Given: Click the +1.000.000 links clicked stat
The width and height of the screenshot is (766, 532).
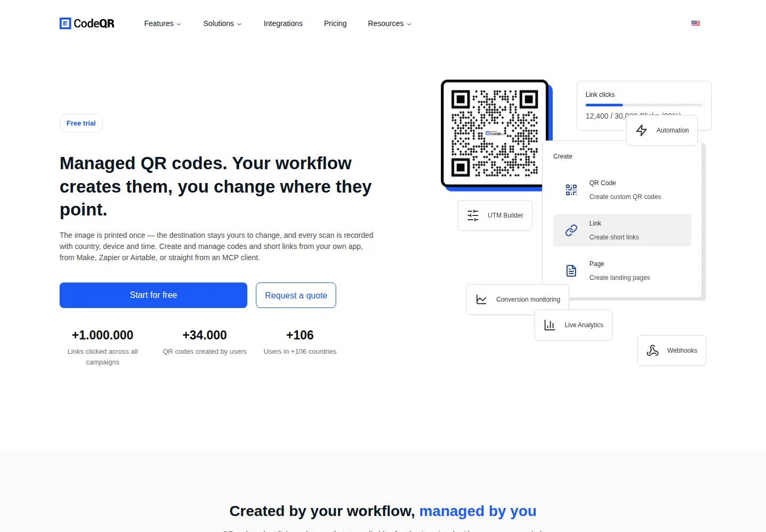Looking at the screenshot, I should tap(103, 348).
